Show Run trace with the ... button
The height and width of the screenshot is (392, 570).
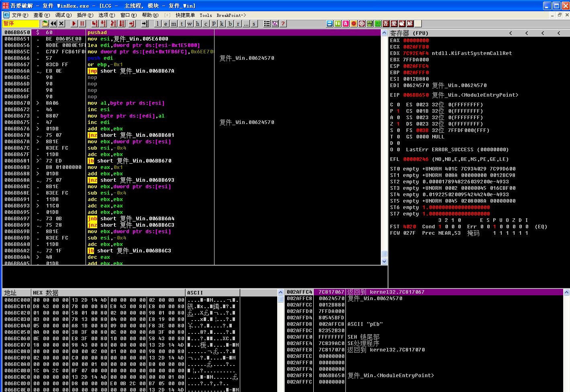[246, 24]
